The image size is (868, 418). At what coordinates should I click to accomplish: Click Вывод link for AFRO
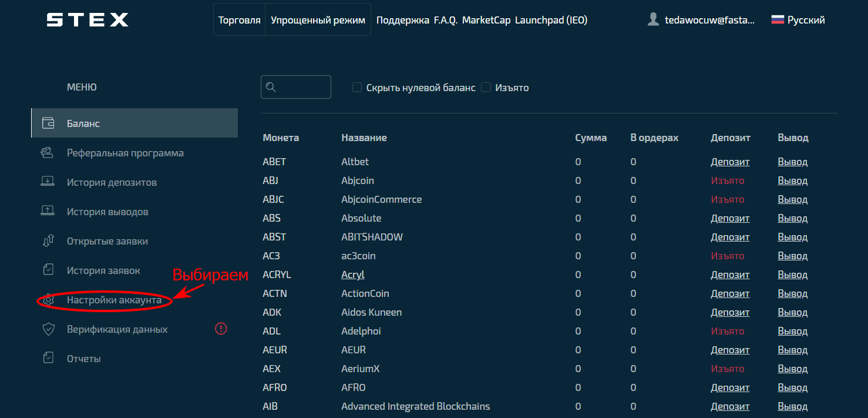click(x=792, y=387)
